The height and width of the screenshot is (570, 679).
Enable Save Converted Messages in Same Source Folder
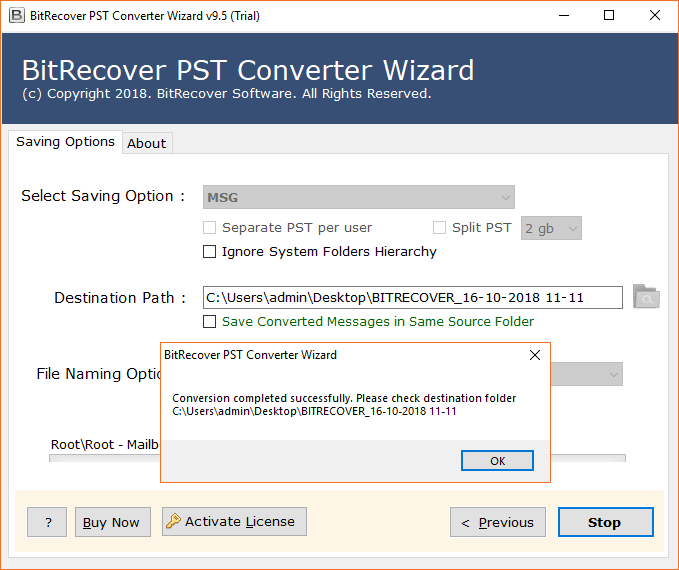click(210, 321)
